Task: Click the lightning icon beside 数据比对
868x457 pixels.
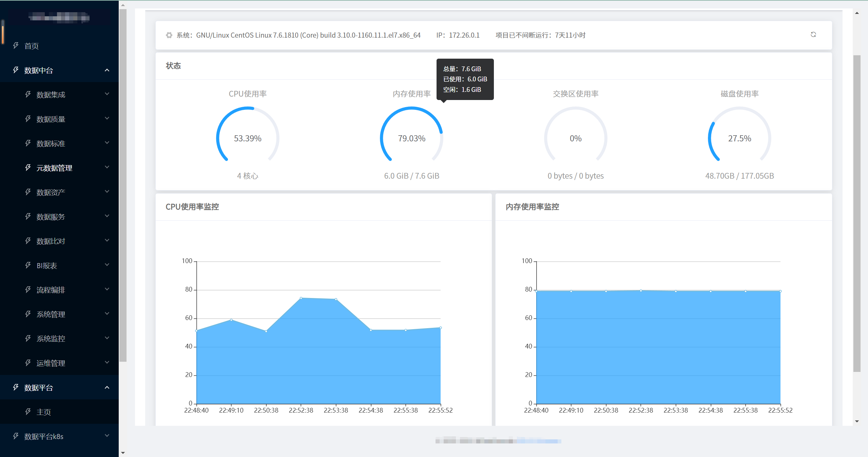Action: tap(28, 241)
